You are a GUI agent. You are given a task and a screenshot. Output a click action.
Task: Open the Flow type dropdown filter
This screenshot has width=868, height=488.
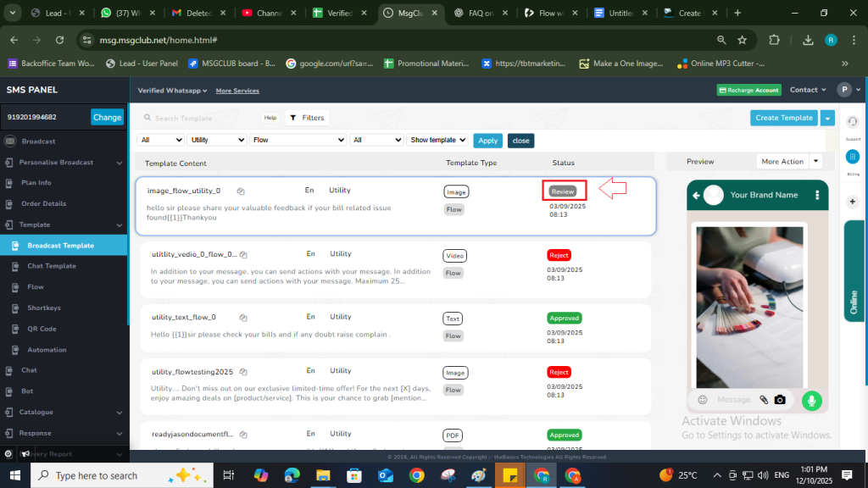pyautogui.click(x=298, y=140)
